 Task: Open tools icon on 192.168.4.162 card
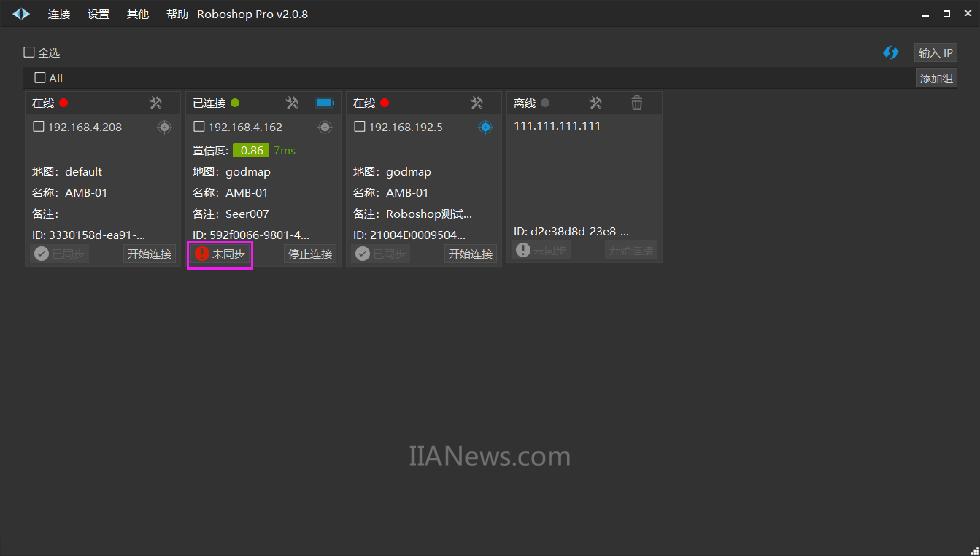(292, 103)
